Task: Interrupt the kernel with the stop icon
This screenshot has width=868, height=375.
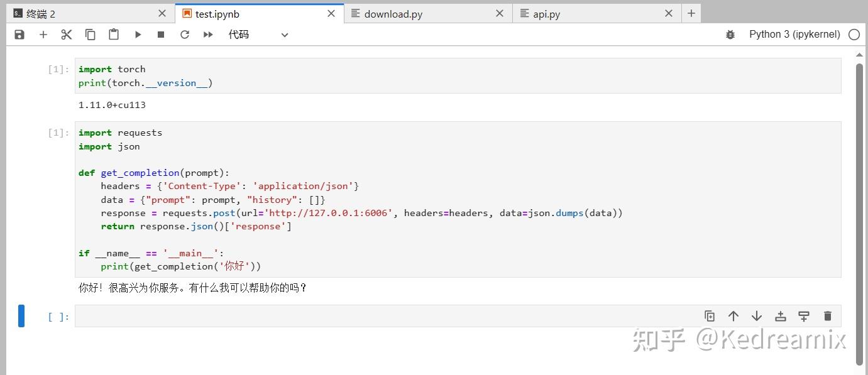Action: (x=161, y=35)
